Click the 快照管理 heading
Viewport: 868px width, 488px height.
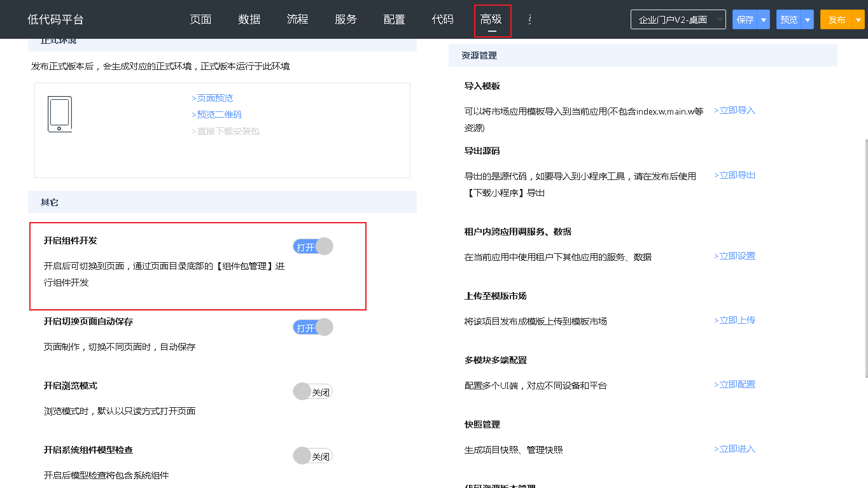[x=482, y=424]
